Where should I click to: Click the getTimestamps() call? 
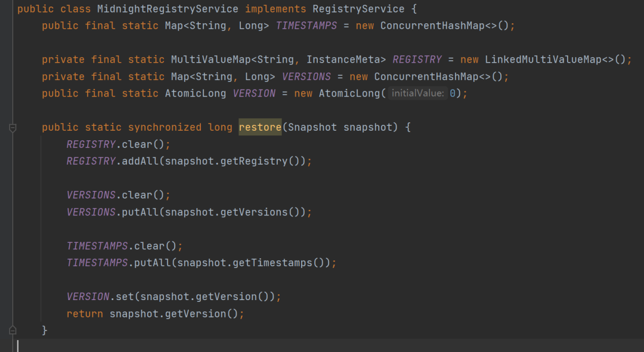(278, 263)
